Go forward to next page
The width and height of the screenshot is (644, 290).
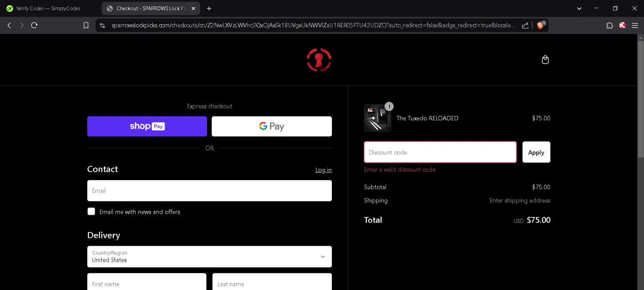(x=22, y=25)
